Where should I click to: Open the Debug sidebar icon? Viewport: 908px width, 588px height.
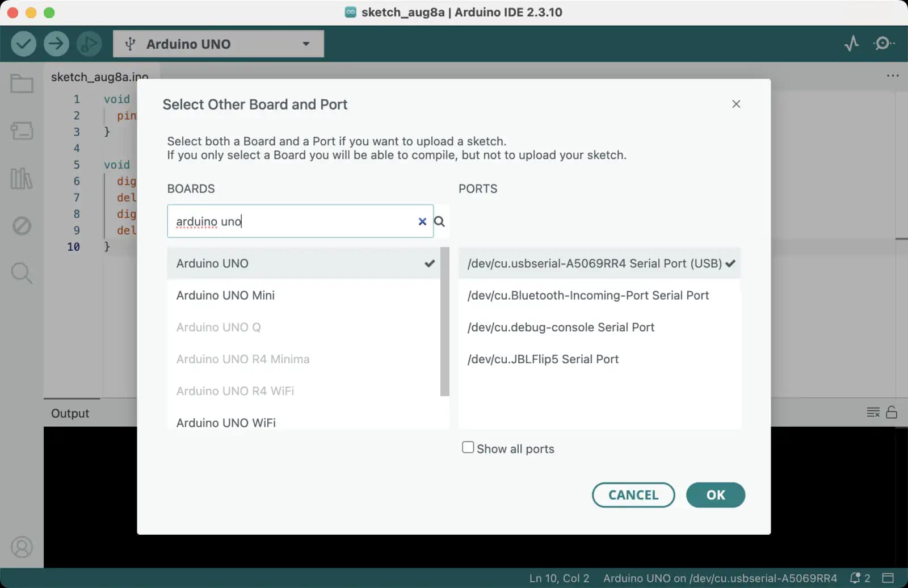(22, 226)
